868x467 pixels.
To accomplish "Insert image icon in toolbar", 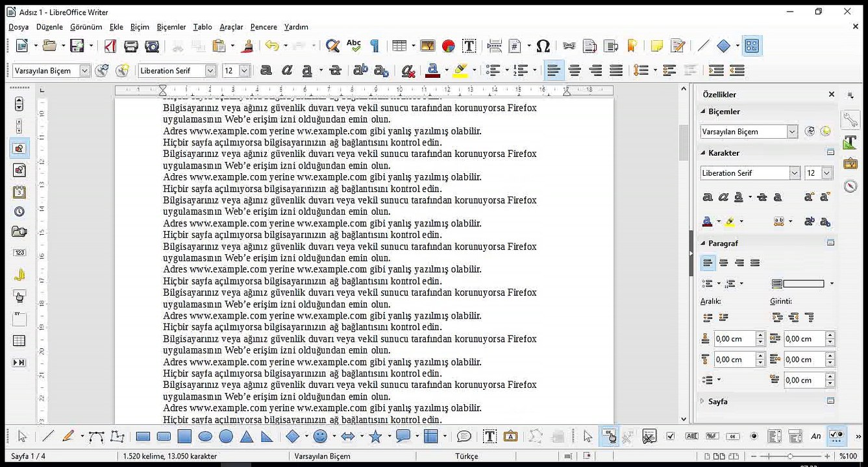I will (x=427, y=46).
